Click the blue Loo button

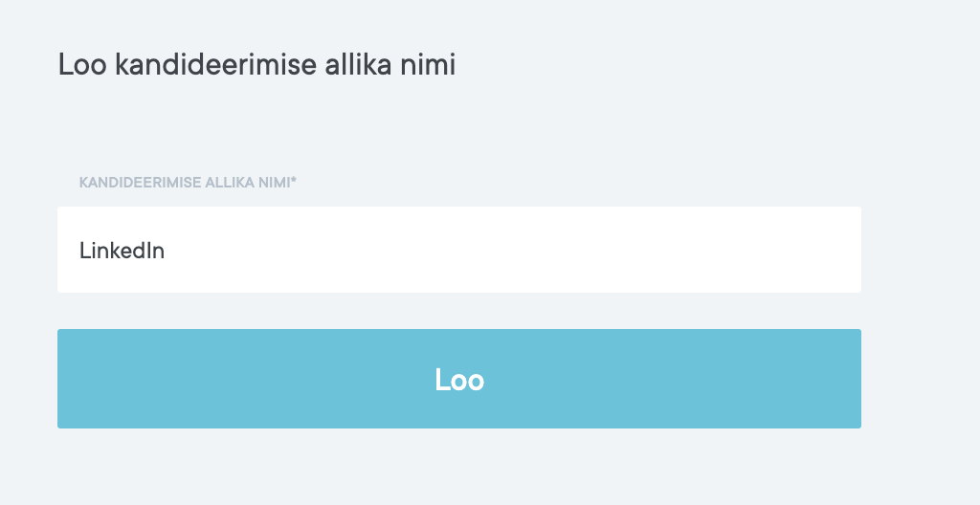tap(459, 379)
